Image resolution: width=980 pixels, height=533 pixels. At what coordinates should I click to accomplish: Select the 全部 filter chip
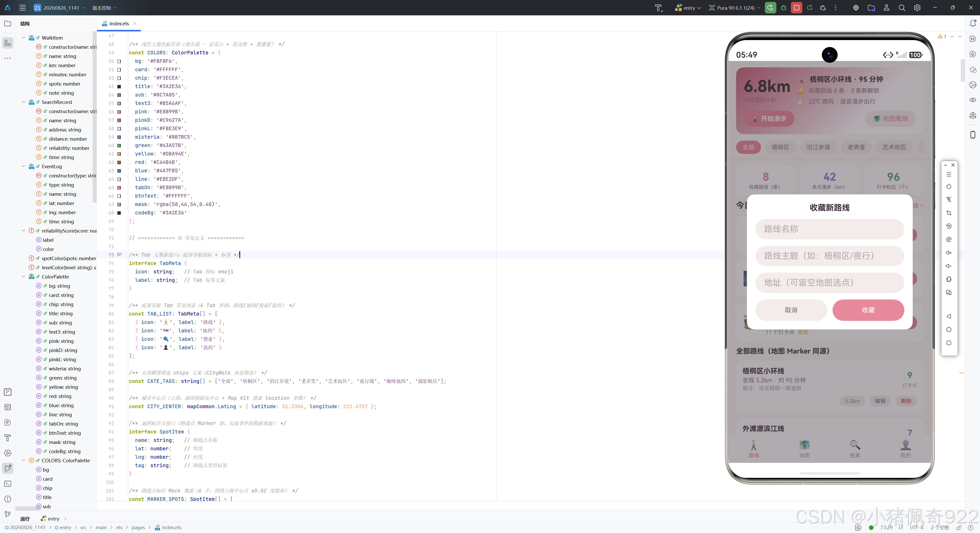coord(748,147)
